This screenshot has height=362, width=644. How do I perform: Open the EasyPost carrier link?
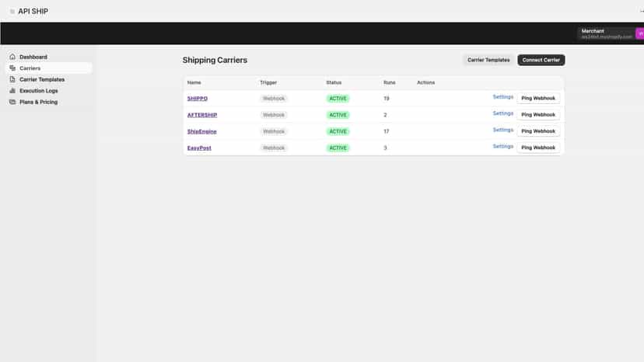coord(199,148)
